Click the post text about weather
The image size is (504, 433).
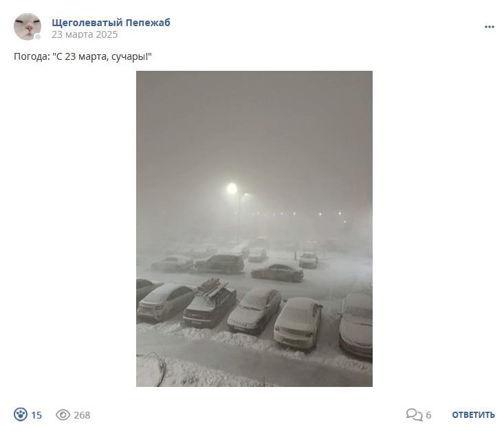click(x=83, y=56)
